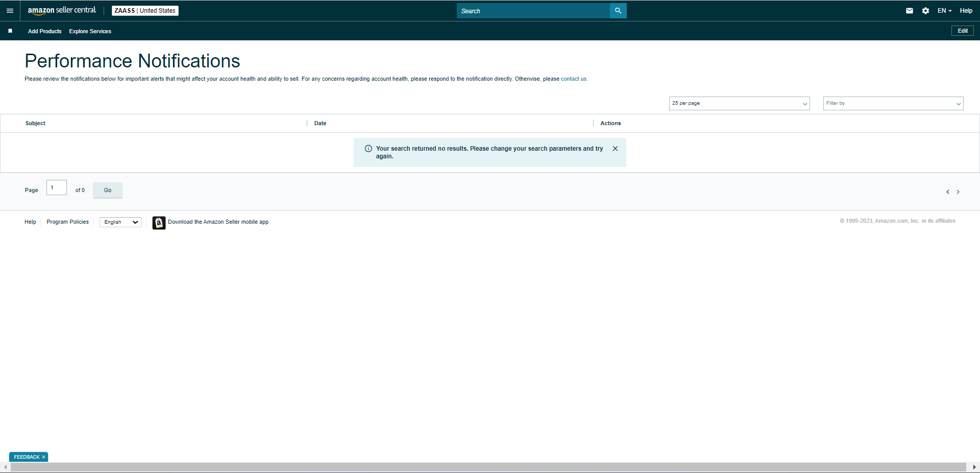Image resolution: width=980 pixels, height=473 pixels.
Task: Switch the ZAASS United States marketplace
Action: [145, 11]
